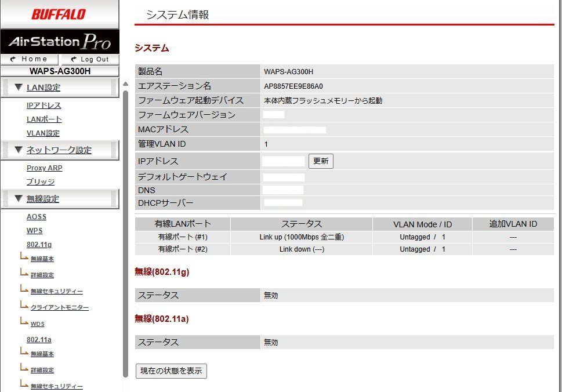Open 無線基本 under 802.11a
Screen dimensions: 562x392
click(42, 354)
